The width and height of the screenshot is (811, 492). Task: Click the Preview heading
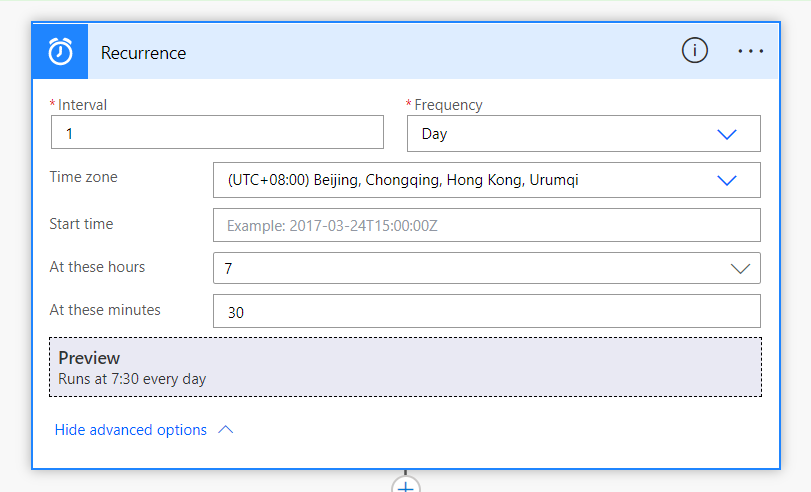[89, 358]
